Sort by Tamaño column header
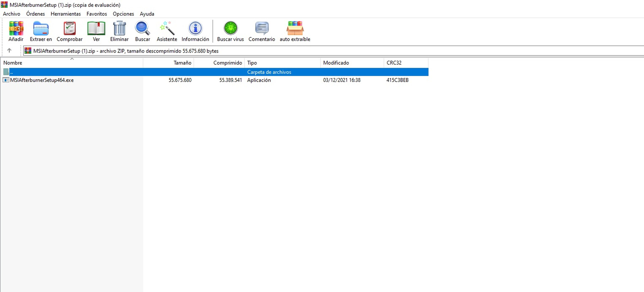Screen dimensions: 644x292 [182, 63]
